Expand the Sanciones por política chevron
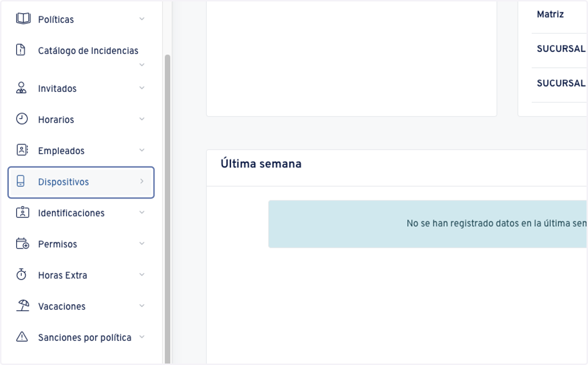Screen dimensions: 588x365 point(142,337)
